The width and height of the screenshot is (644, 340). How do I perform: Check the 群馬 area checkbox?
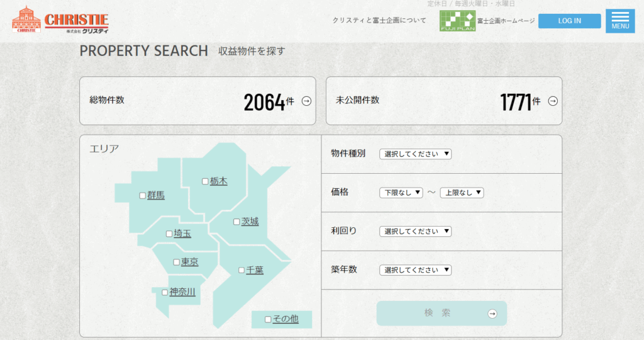click(143, 196)
